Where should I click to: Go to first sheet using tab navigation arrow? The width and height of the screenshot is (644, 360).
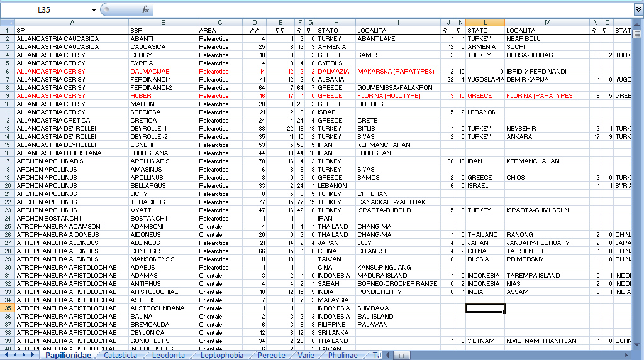tap(6, 355)
